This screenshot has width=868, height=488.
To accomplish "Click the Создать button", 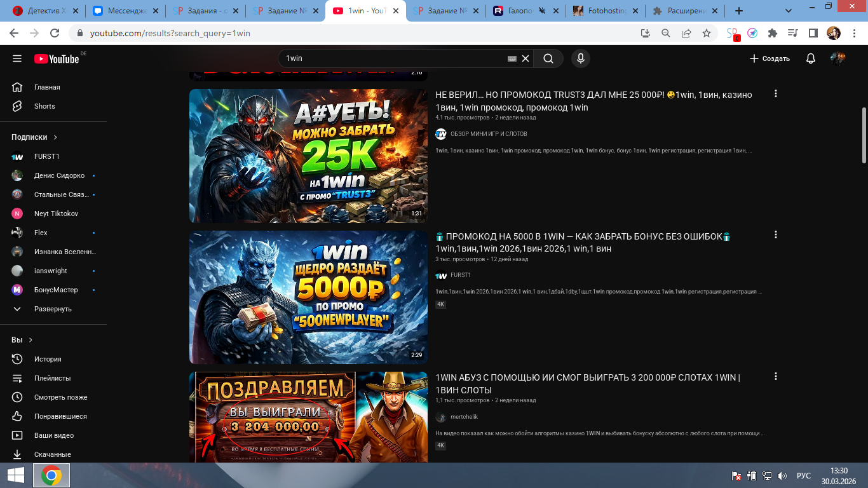I will (770, 58).
